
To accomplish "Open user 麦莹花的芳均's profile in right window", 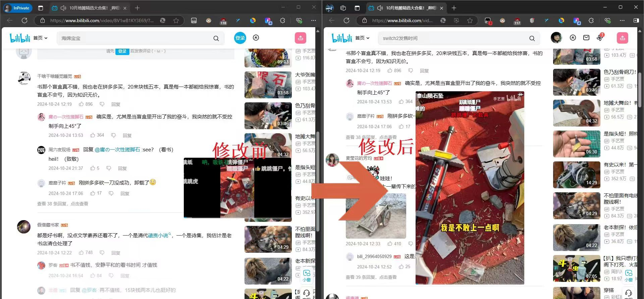I will (x=359, y=158).
